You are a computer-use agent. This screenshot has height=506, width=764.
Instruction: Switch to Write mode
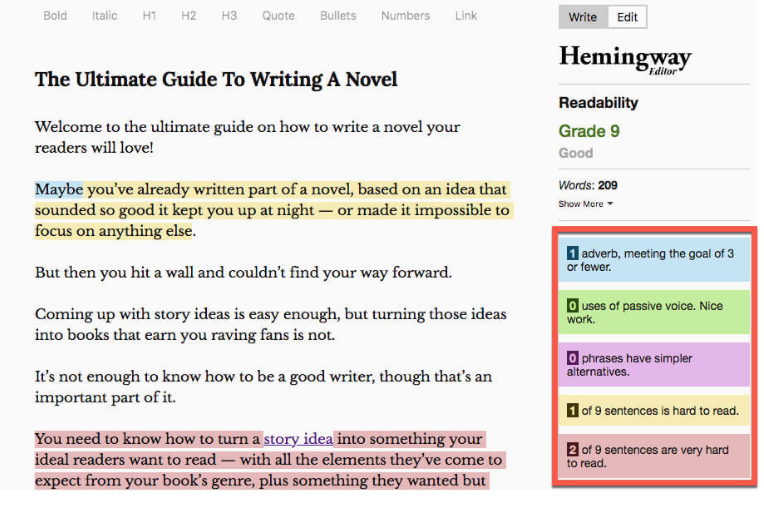pyautogui.click(x=582, y=17)
